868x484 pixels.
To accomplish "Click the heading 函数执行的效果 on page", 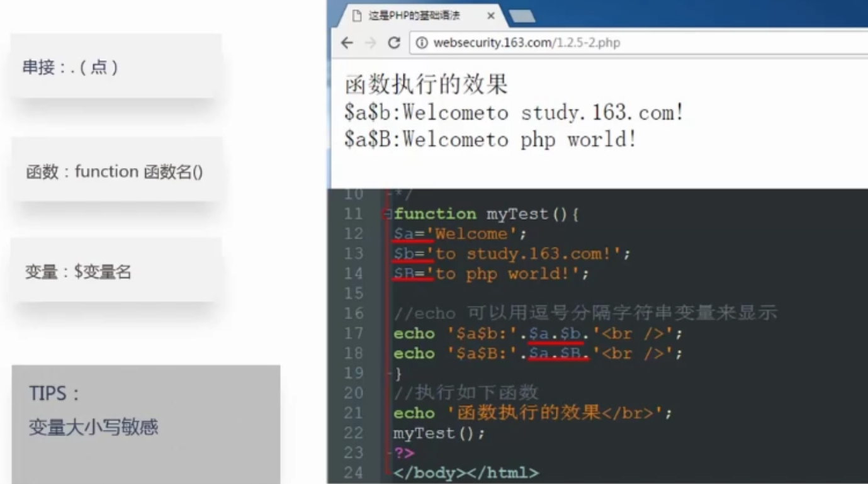I will click(426, 84).
